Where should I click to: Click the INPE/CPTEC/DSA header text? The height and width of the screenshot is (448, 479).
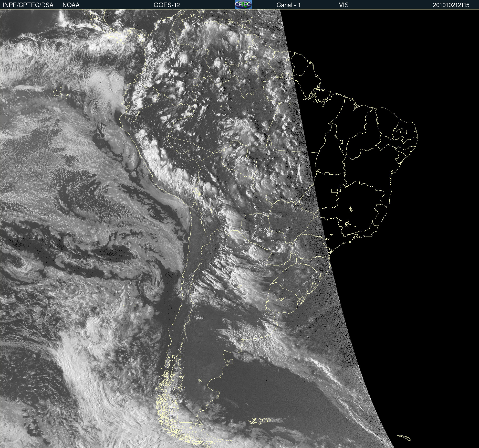28,5
